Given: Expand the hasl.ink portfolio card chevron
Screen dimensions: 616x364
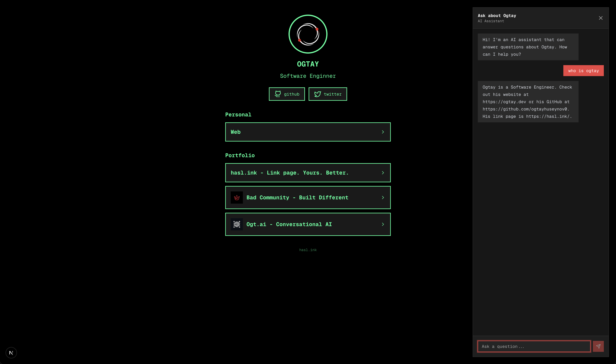Looking at the screenshot, I should (383, 173).
